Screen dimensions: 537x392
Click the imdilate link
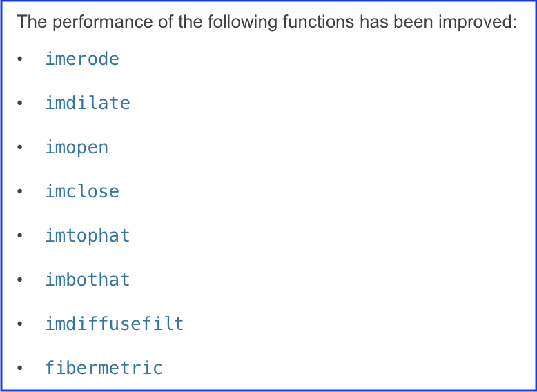pos(88,104)
